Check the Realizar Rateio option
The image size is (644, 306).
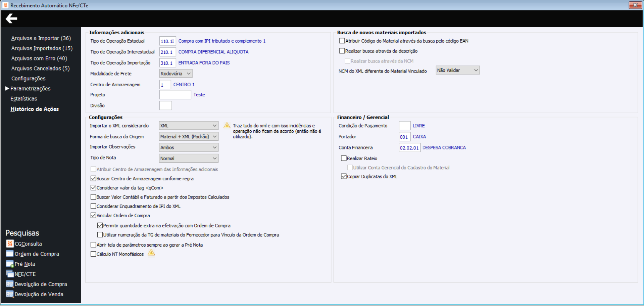(x=344, y=158)
